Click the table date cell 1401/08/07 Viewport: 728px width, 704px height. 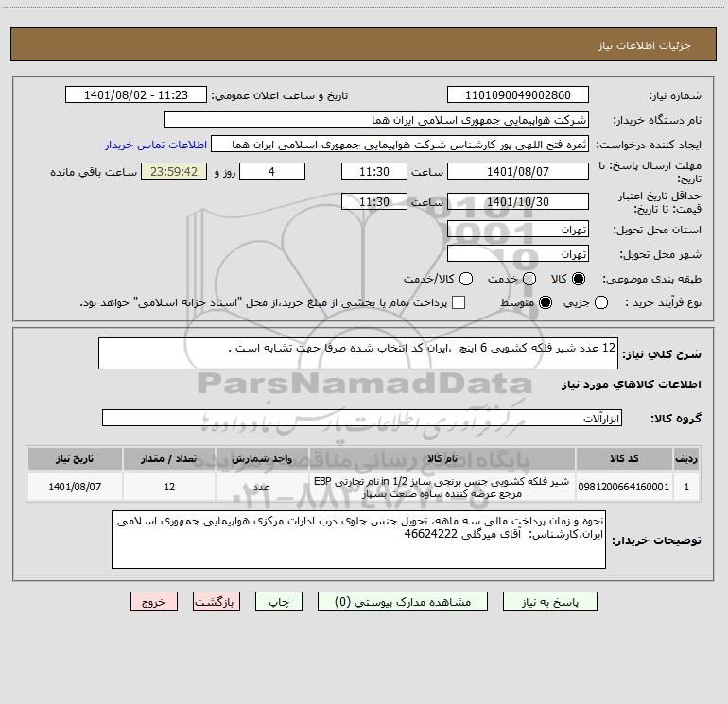tap(75, 487)
